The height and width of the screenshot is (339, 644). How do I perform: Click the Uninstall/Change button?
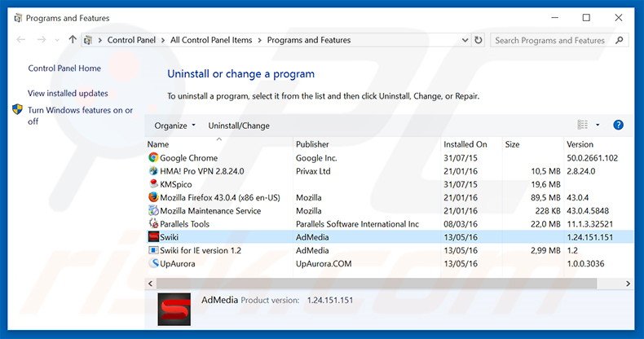pos(239,125)
